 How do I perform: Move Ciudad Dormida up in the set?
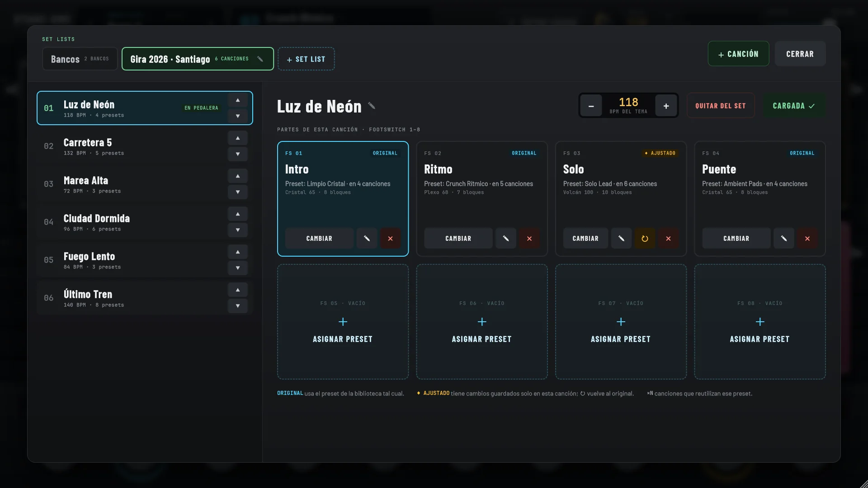click(238, 214)
